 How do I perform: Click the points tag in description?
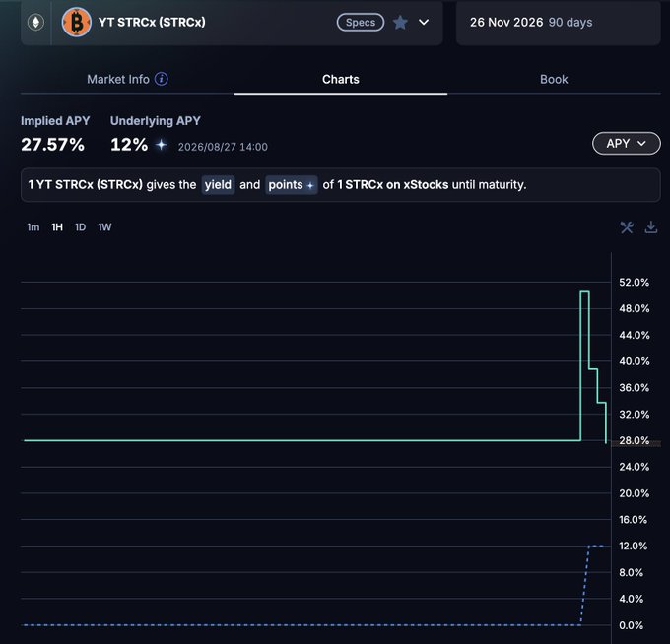point(292,185)
